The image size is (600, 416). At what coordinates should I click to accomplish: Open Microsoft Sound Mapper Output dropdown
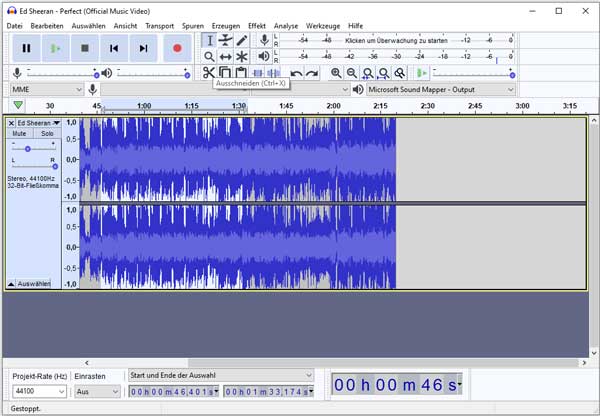(x=440, y=90)
